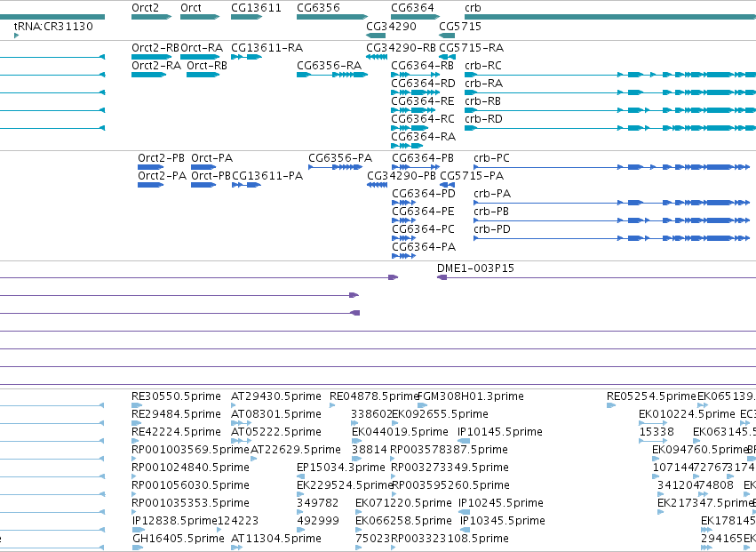
Task: Select the CG6364-PE protein feature
Action: 403,220
